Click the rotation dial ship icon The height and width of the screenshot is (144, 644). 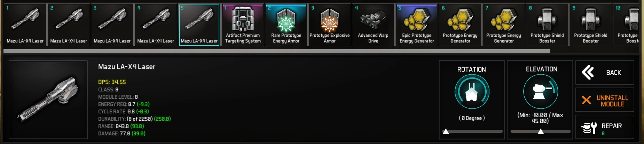point(472,92)
